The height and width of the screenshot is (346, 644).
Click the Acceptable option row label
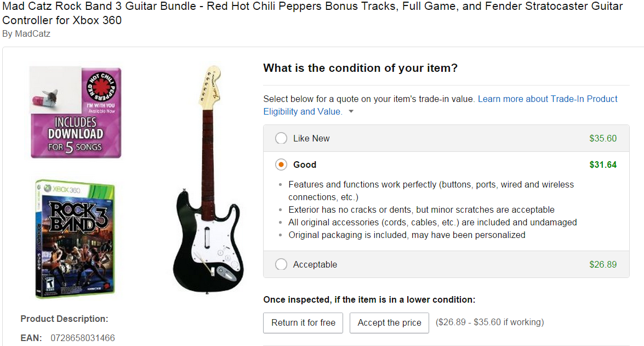(315, 265)
